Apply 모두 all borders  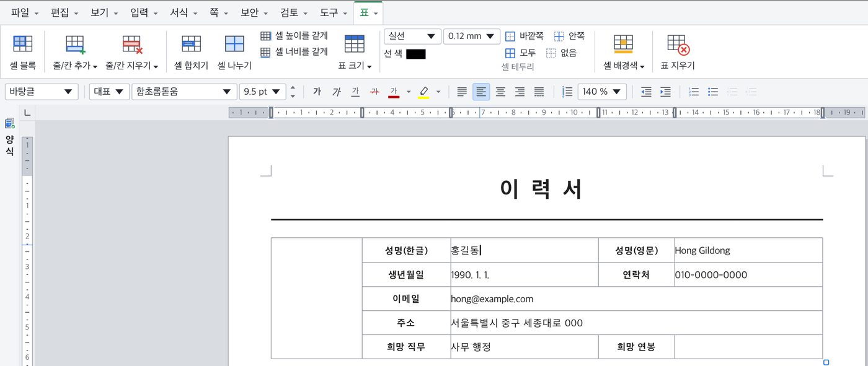point(520,53)
